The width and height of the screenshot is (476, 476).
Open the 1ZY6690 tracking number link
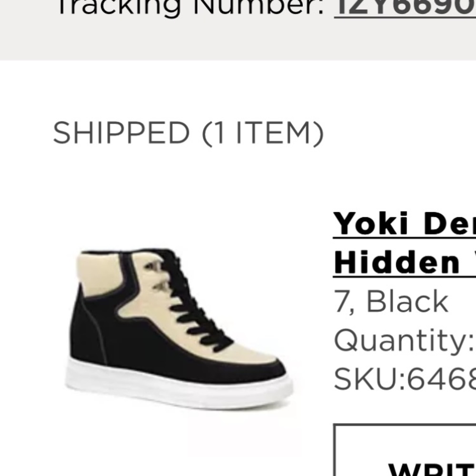coord(405,8)
